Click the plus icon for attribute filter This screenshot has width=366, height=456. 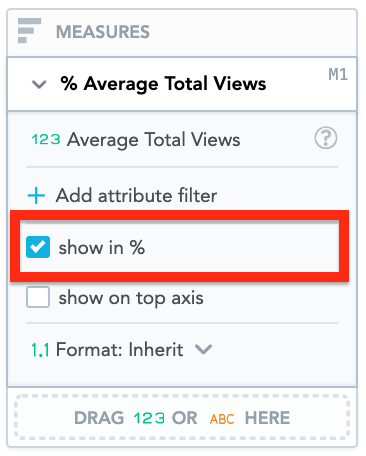point(36,195)
